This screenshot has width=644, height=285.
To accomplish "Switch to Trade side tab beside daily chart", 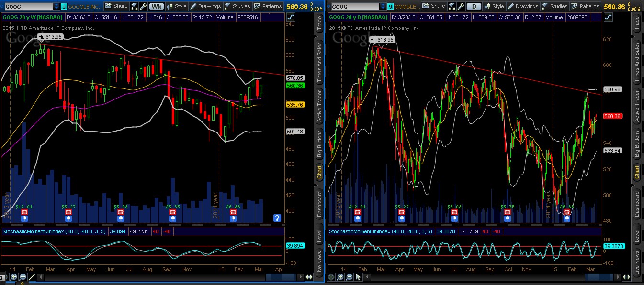I will click(x=637, y=24).
